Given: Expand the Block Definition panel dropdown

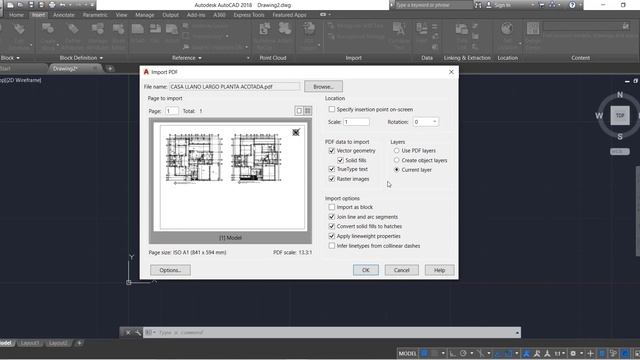Looking at the screenshot, I should 101,58.
